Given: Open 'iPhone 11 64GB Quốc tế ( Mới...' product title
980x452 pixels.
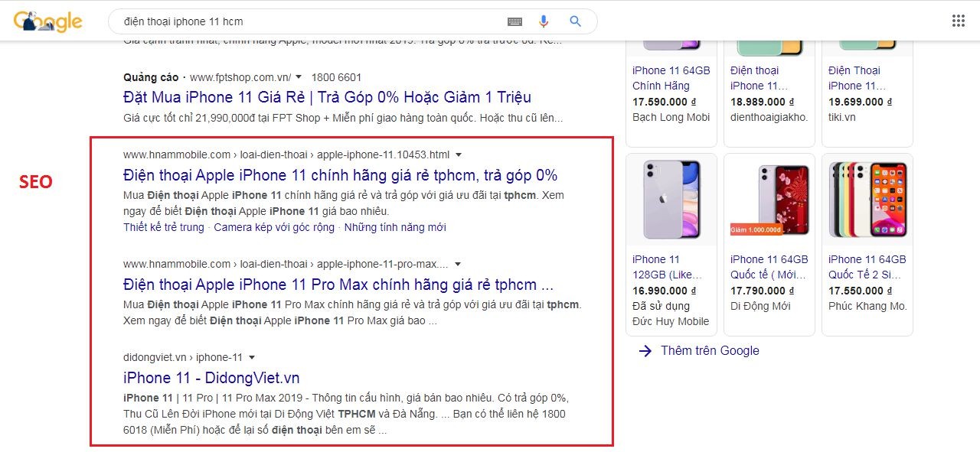Looking at the screenshot, I should point(769,267).
